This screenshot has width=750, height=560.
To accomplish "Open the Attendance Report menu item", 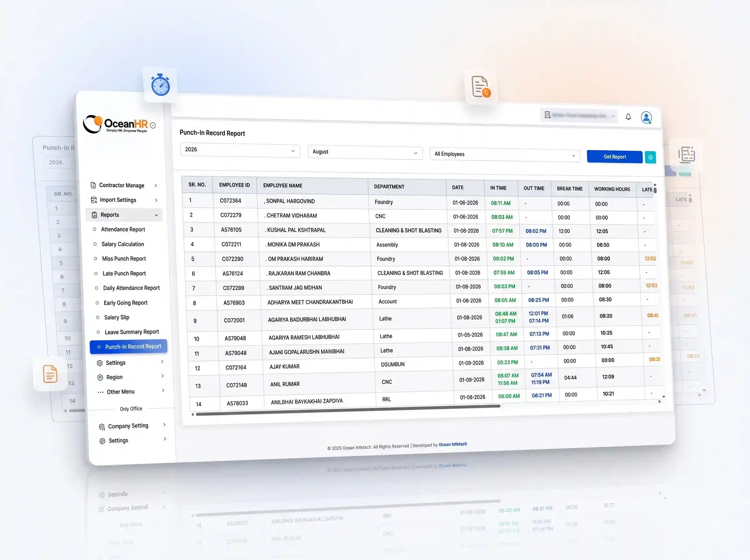I will point(123,229).
